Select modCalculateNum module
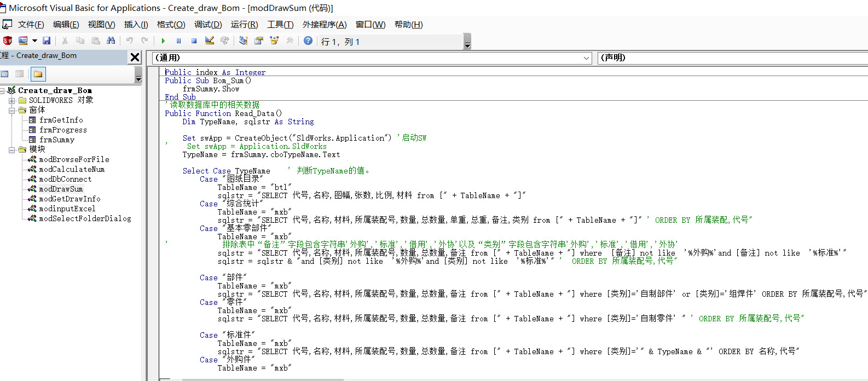The image size is (868, 381). tap(72, 169)
